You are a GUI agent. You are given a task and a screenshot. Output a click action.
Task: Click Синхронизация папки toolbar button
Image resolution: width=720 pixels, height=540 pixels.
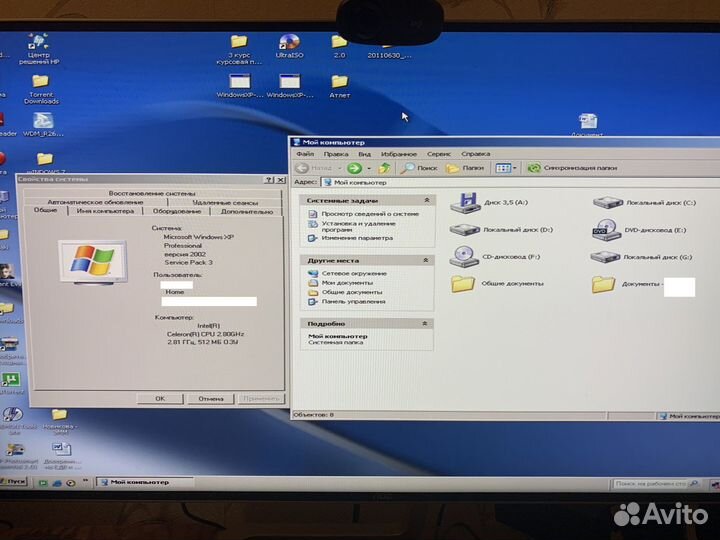[x=572, y=168]
